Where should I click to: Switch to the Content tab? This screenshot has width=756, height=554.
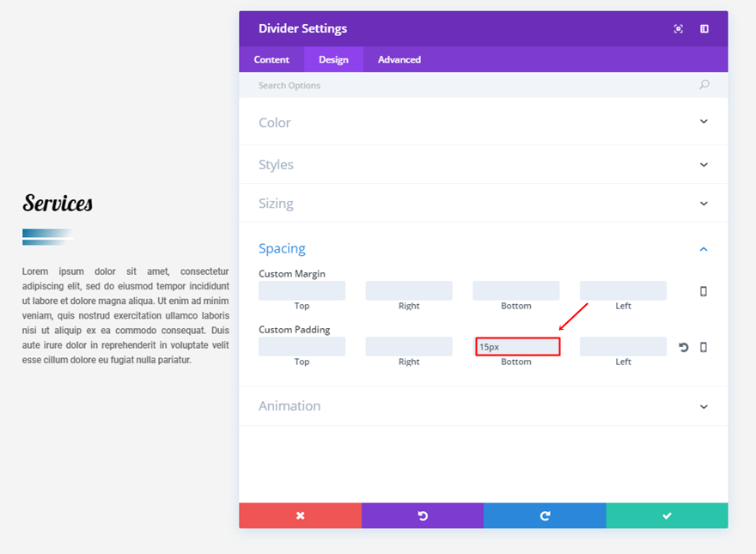click(x=271, y=59)
